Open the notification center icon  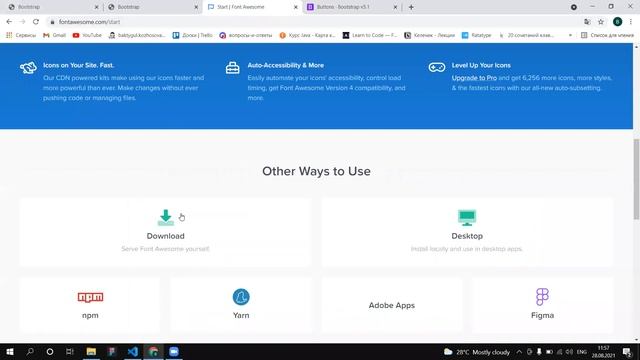pyautogui.click(x=627, y=351)
